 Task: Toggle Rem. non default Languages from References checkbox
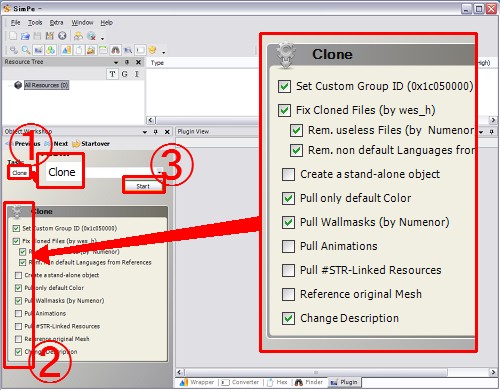(x=22, y=263)
